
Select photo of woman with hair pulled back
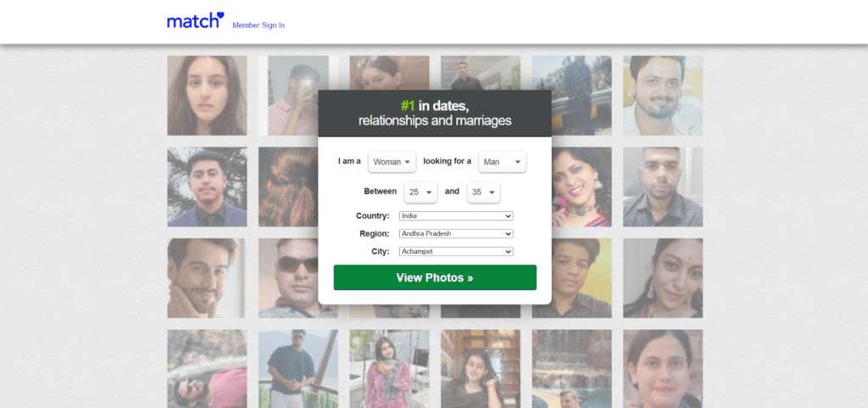point(663,369)
